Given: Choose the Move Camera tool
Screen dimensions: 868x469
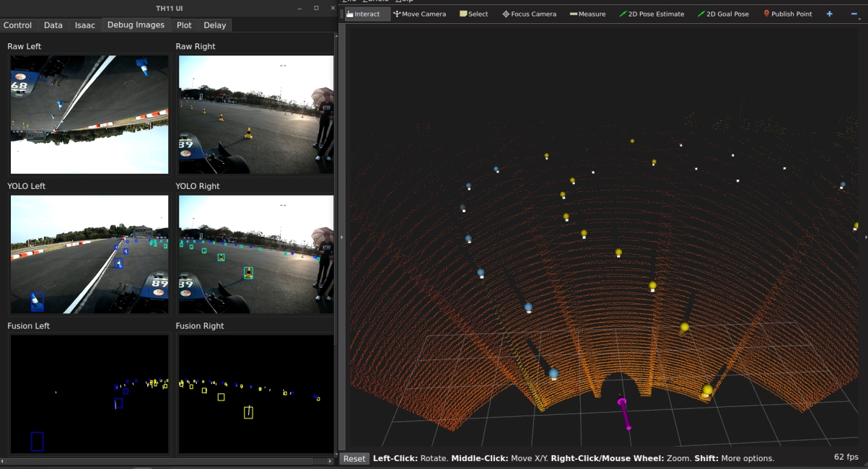Looking at the screenshot, I should click(420, 14).
